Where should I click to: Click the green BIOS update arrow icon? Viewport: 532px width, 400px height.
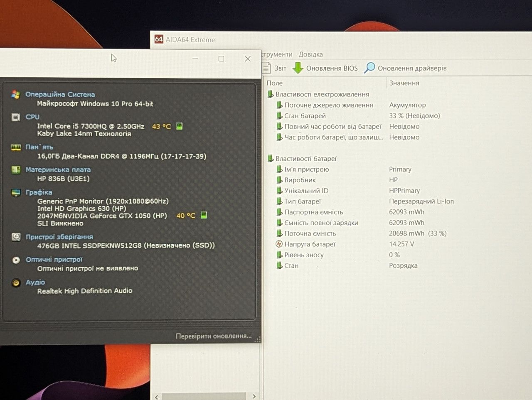298,68
